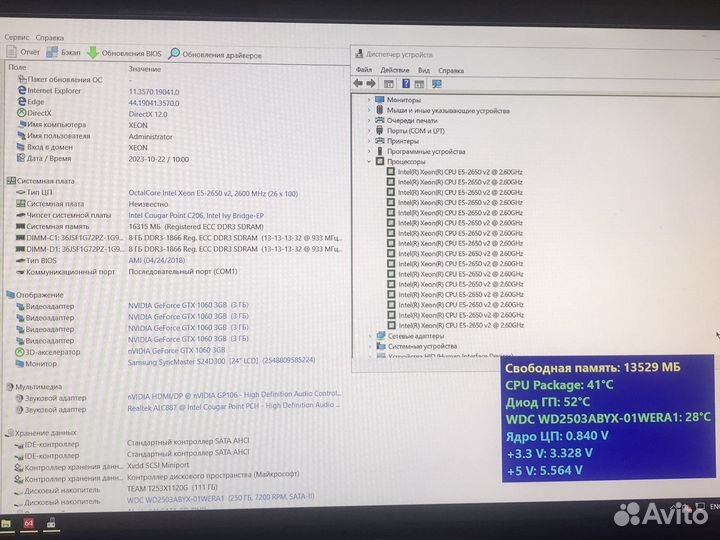Click the green Обновления BIOS arrow
The width and height of the screenshot is (720, 540).
tap(93, 53)
